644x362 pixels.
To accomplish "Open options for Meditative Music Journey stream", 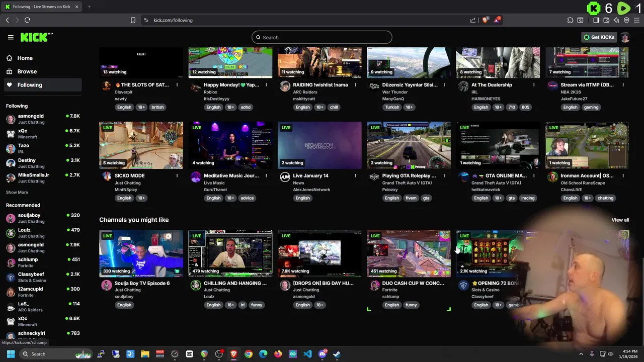I will click(266, 175).
